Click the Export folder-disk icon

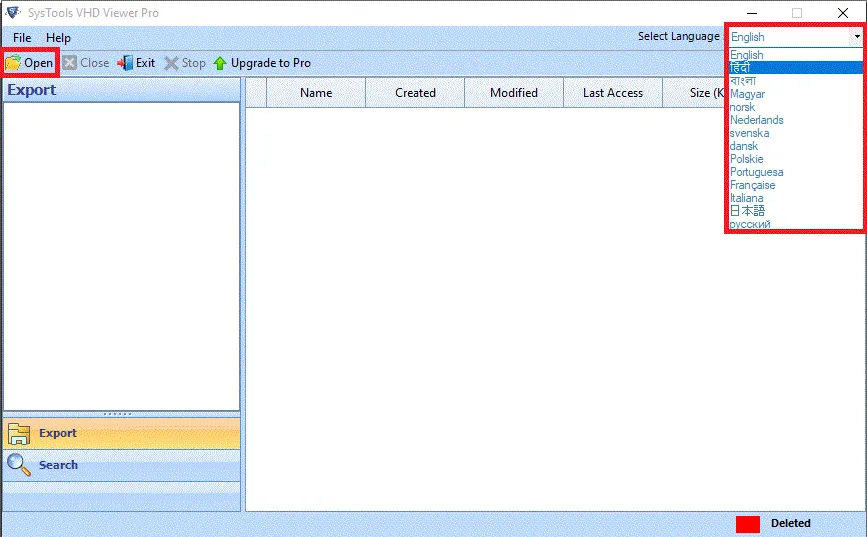19,434
